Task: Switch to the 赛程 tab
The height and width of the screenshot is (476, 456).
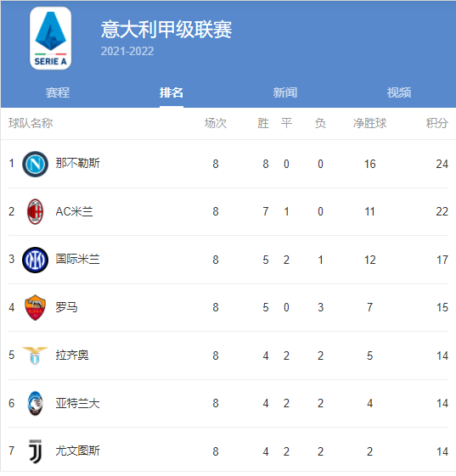Action: pyautogui.click(x=58, y=92)
